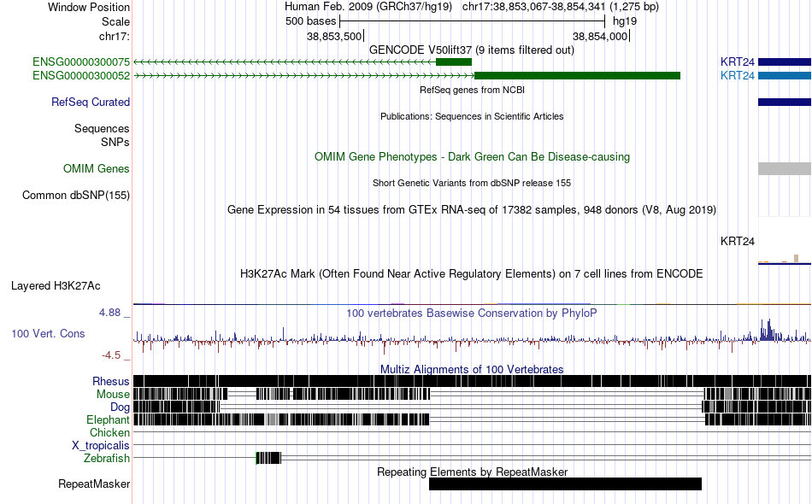This screenshot has height=504, width=812.
Task: Click the ENSG00000300052 gene label
Action: coord(81,75)
